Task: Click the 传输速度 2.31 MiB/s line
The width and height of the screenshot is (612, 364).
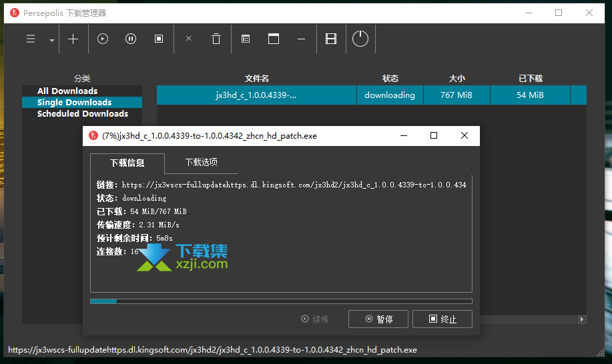Action: point(138,225)
